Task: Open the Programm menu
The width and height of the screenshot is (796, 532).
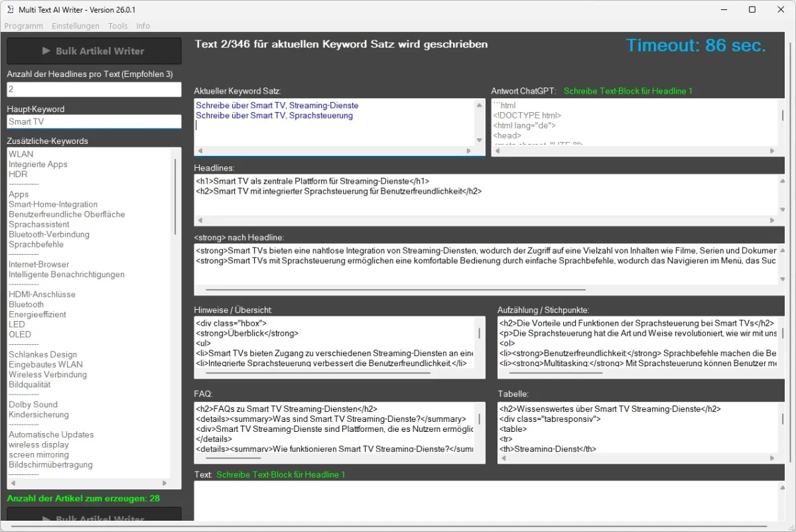Action: point(23,26)
